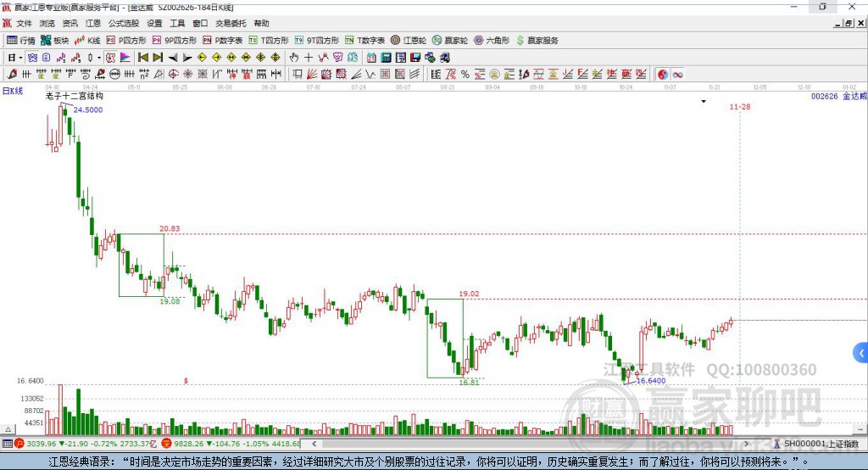Open T数字表 tool
The width and height of the screenshot is (868, 470).
(364, 41)
